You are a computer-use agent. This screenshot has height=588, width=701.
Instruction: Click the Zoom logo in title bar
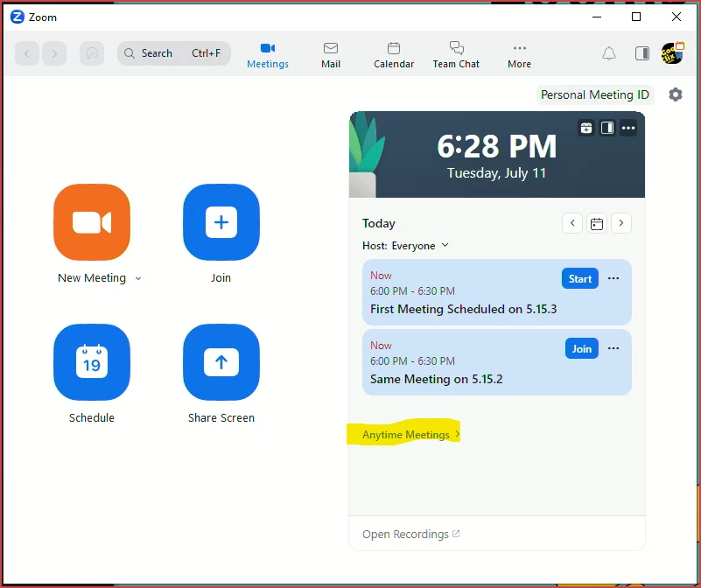[x=18, y=17]
